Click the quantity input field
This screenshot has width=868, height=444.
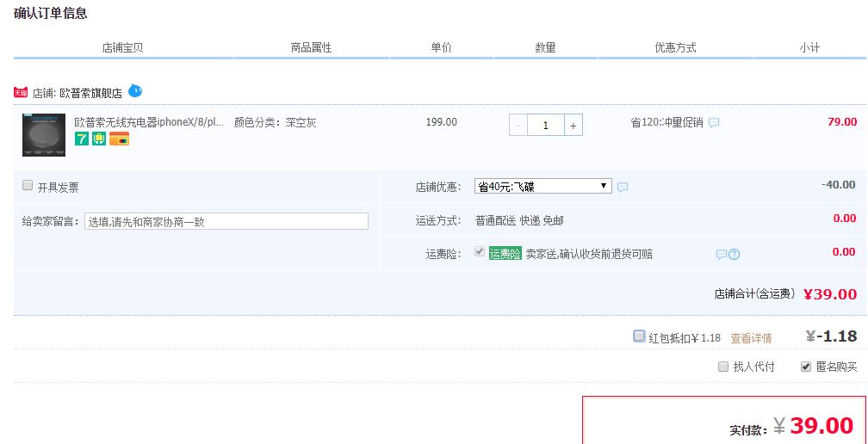(546, 125)
